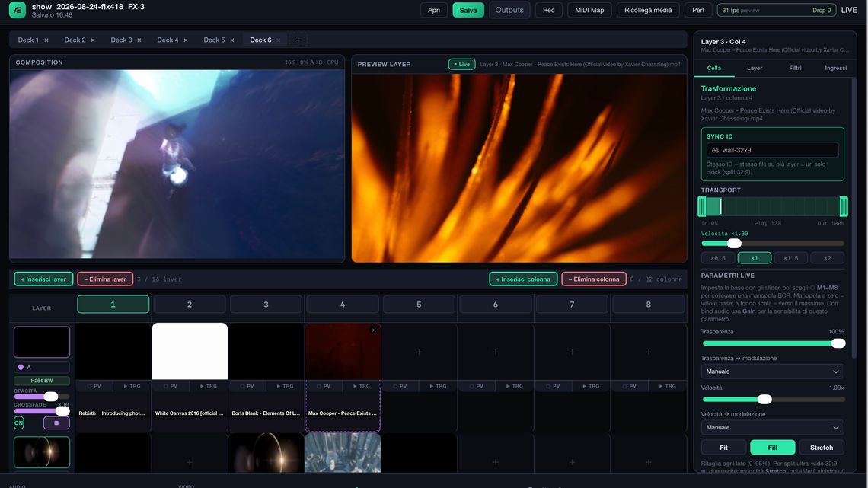Adjust the Opacità slider on layer
The image size is (868, 488).
pyautogui.click(x=42, y=397)
